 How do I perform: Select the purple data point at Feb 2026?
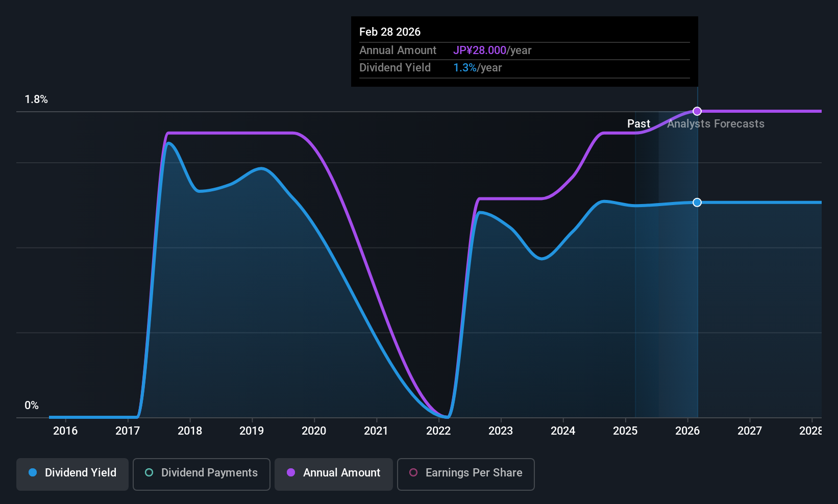pos(697,111)
